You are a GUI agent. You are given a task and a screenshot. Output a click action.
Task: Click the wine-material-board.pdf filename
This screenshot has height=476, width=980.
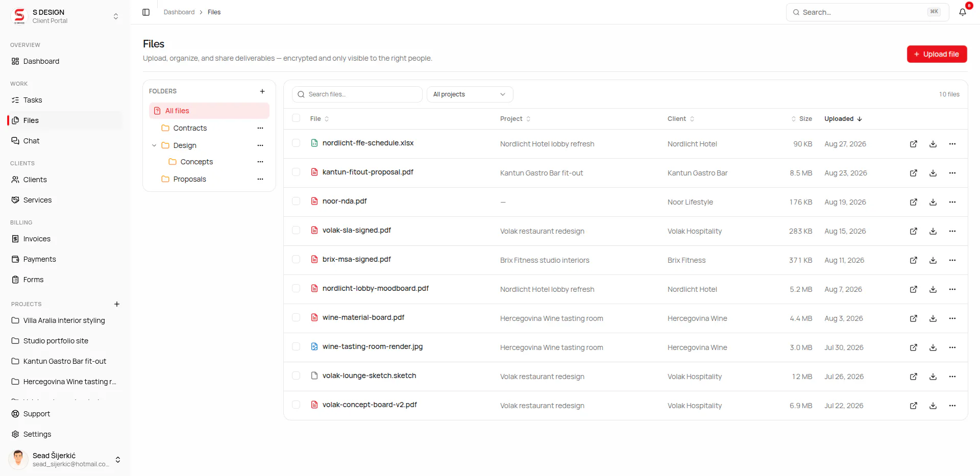pyautogui.click(x=363, y=317)
